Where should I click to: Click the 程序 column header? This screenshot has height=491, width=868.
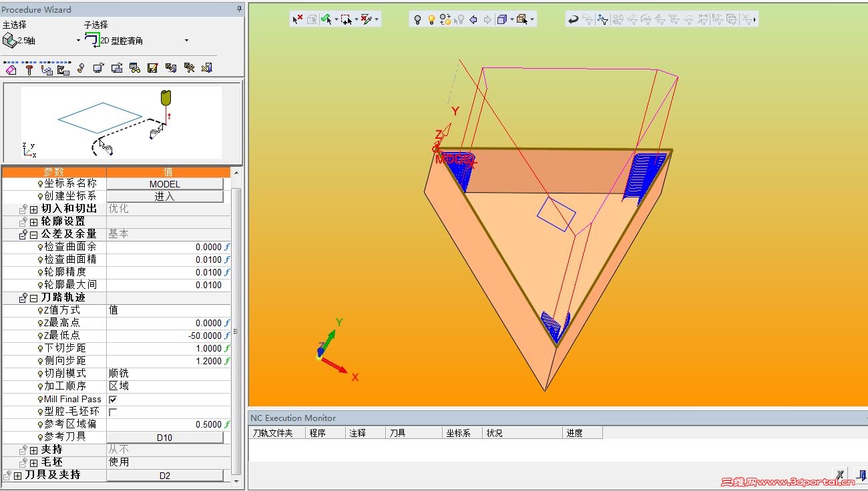(325, 433)
